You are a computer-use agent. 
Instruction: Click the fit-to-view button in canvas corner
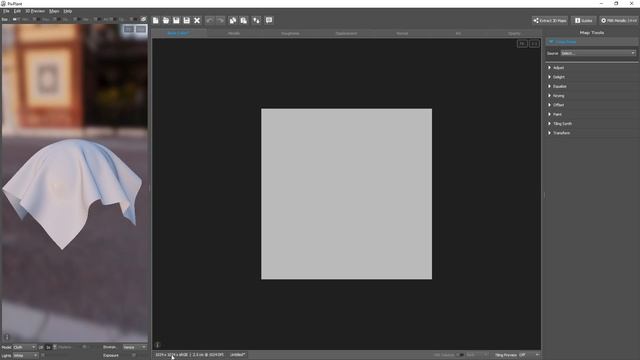point(522,44)
